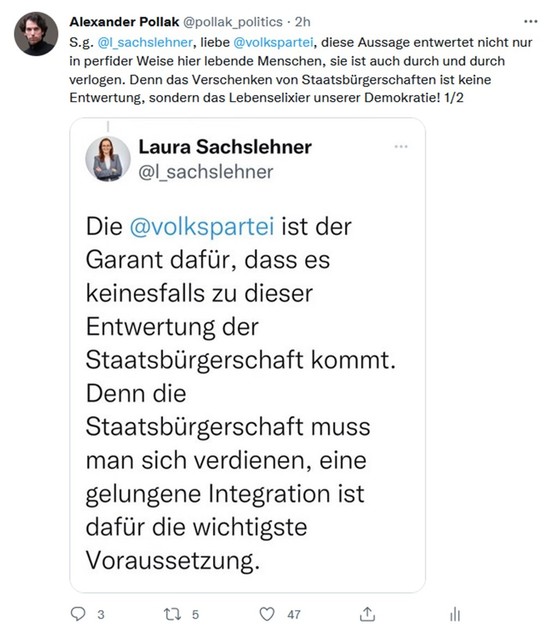Open the Laura Sachslehner name in quote
The height and width of the screenshot is (637, 550).
(x=225, y=147)
